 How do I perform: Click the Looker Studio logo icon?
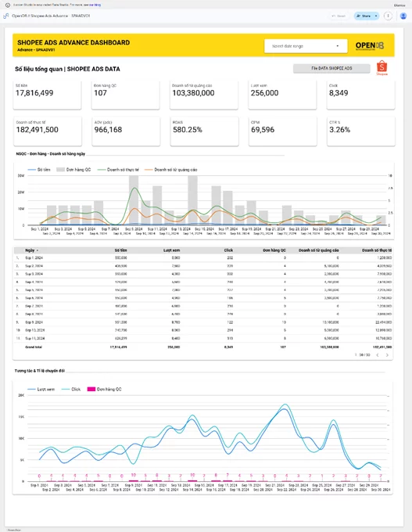click(x=5, y=16)
